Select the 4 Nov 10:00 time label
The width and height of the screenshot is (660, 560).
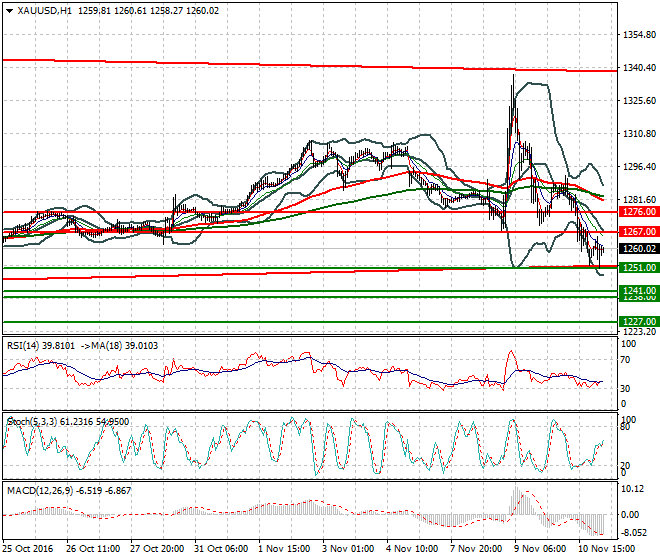pos(412,549)
